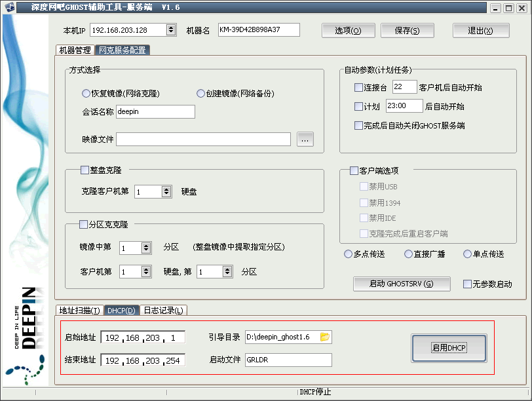
Task: Click DHCP停止 status bar text
Action: pos(315,392)
